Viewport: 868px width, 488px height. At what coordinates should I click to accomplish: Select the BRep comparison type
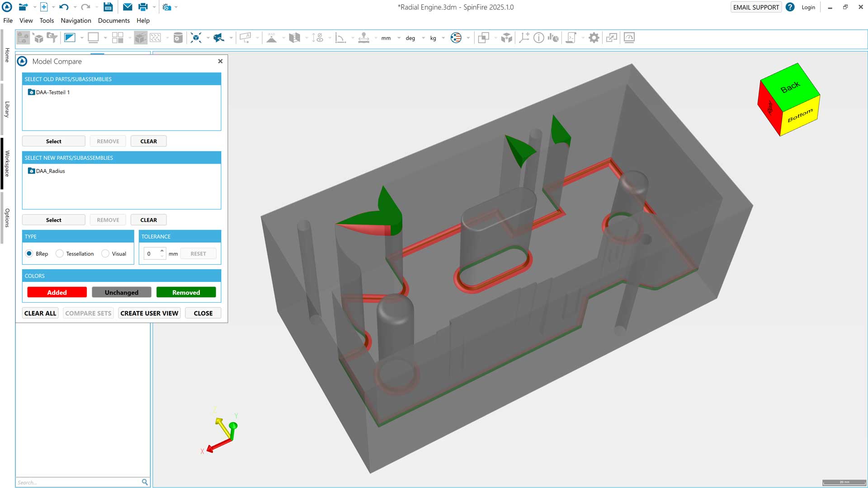click(29, 253)
